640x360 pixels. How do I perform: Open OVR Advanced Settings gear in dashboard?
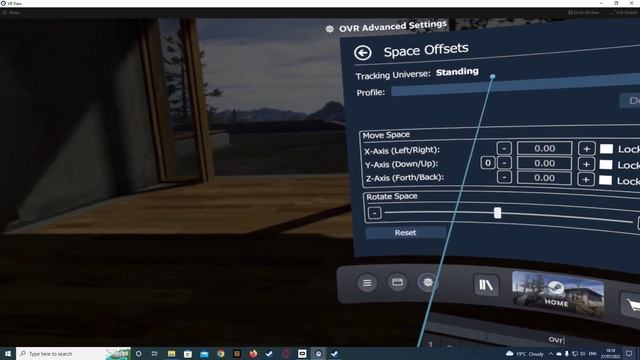tap(427, 282)
